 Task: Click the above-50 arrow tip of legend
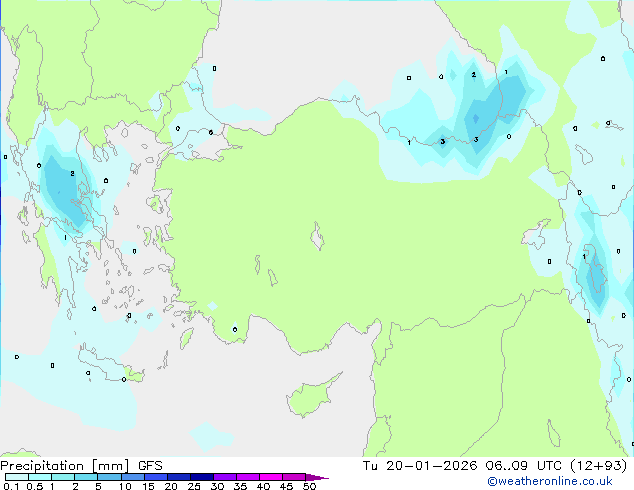(x=317, y=477)
